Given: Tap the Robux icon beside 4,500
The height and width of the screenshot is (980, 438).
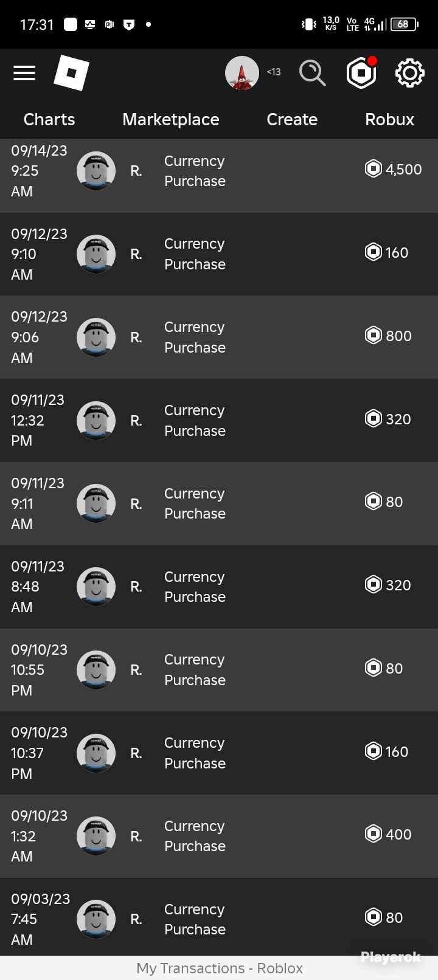Looking at the screenshot, I should click(373, 168).
